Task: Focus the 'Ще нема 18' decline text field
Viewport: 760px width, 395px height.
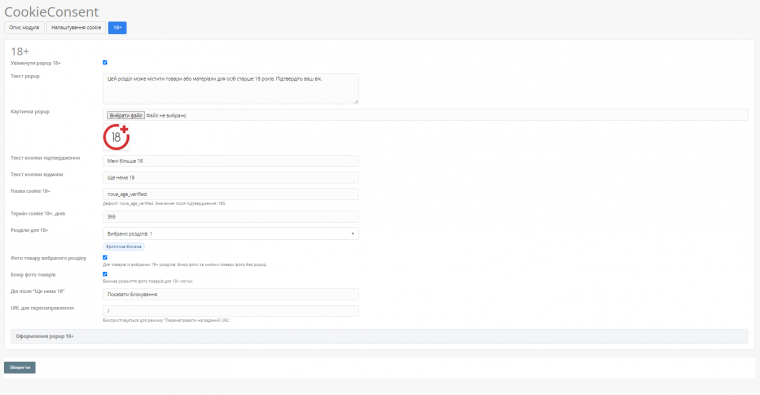Action: (231, 177)
